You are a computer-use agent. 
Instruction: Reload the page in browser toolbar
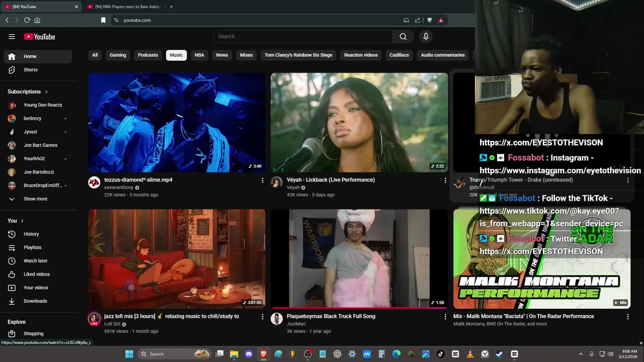(x=27, y=20)
